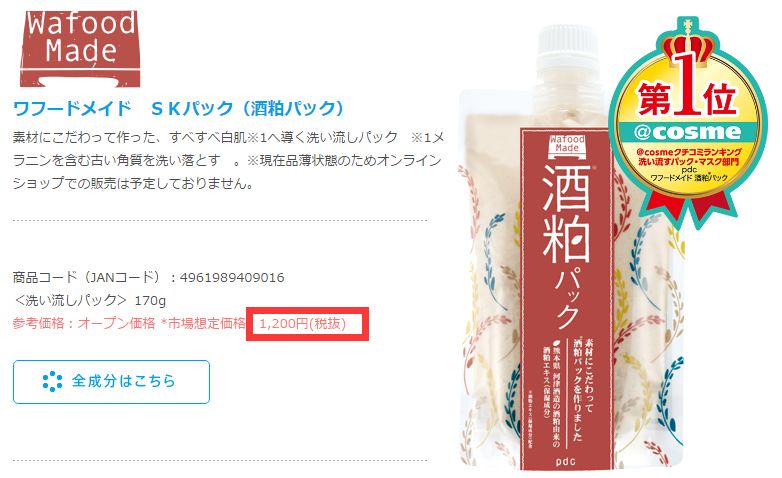Click the pdc logo at the package bottom
Image resolution: width=782 pixels, height=478 pixels.
click(x=566, y=461)
